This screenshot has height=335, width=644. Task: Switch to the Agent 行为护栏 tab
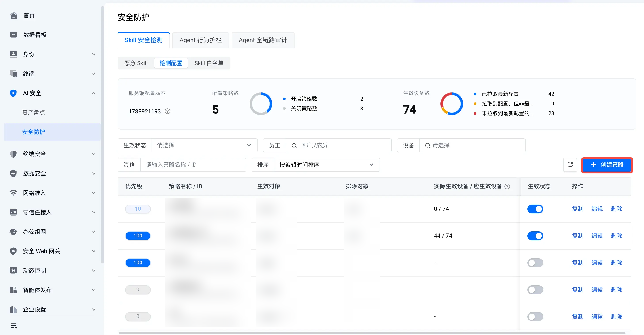click(x=200, y=40)
